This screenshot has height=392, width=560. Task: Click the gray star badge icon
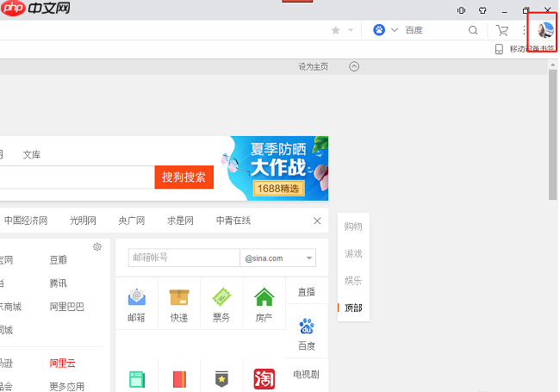(221, 379)
